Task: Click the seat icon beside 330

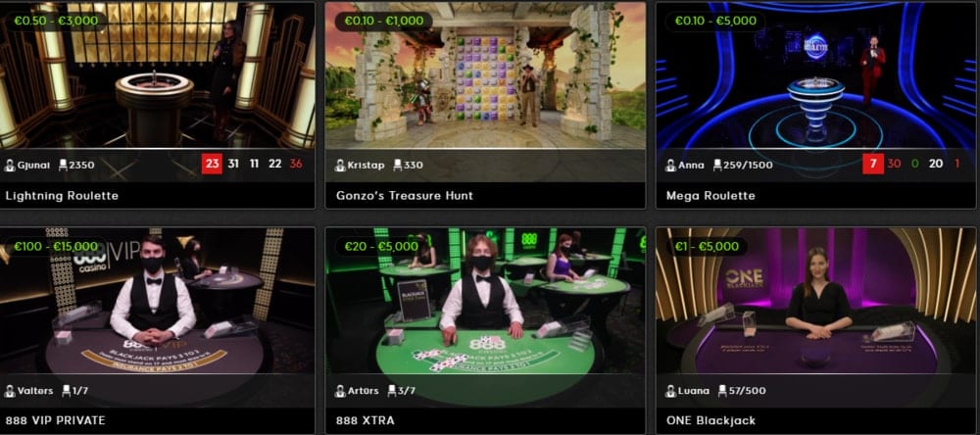Action: tap(398, 165)
